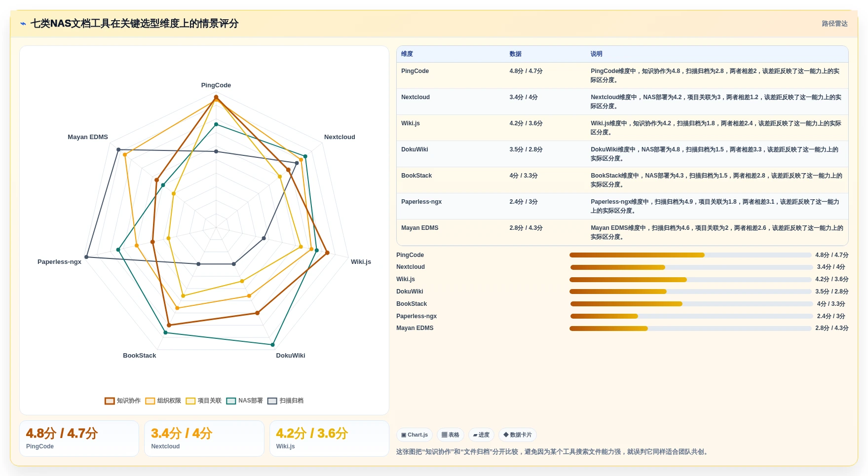This screenshot has width=868, height=476.
Task: Click the 路径雷达 label in header
Action: coord(834,24)
